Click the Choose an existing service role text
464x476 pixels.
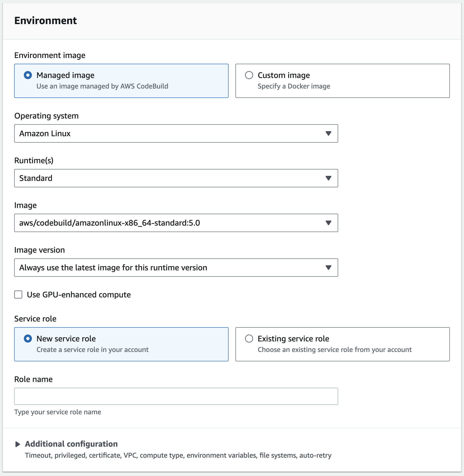click(334, 350)
